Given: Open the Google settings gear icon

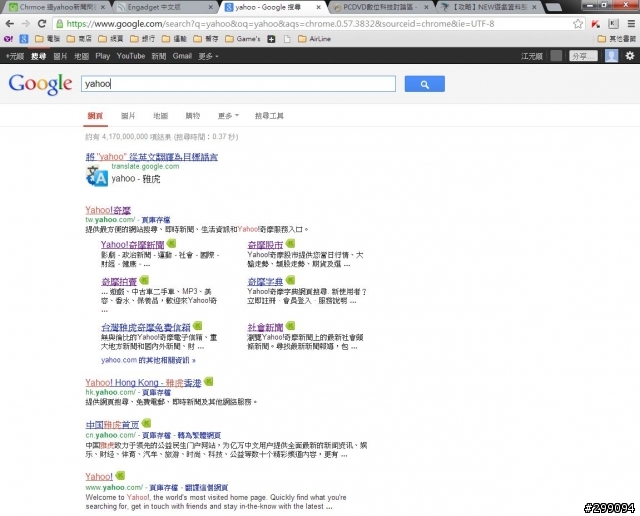Looking at the screenshot, I should pos(630,56).
